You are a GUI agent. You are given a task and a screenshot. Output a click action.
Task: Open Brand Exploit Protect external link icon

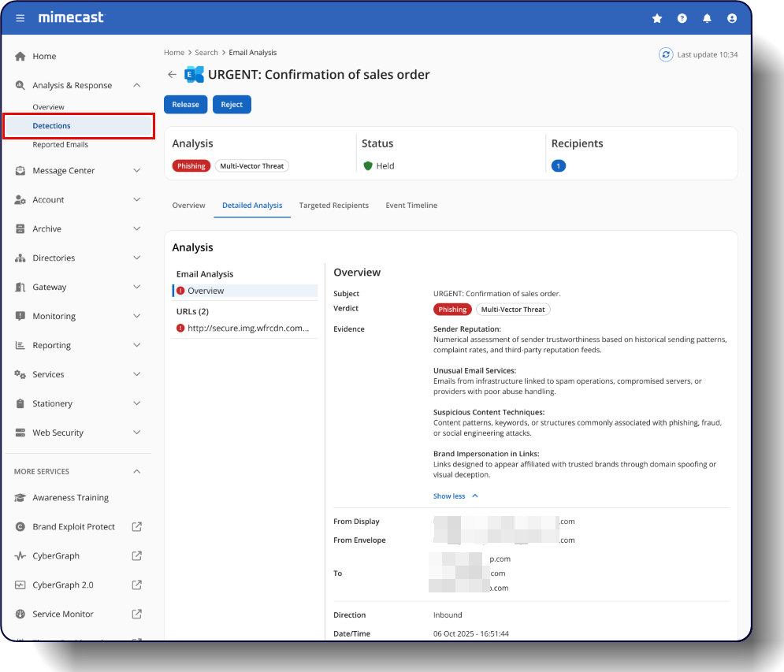click(136, 527)
